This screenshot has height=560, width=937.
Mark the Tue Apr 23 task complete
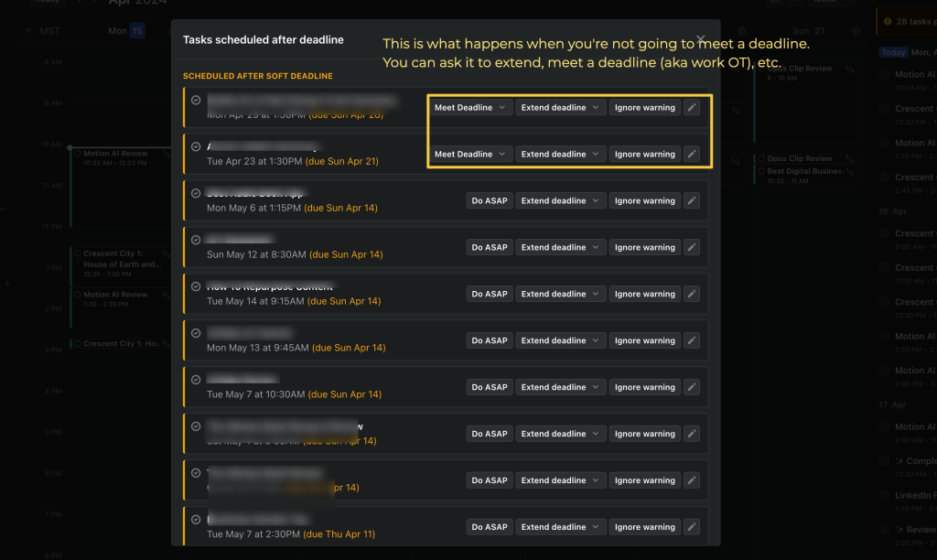coord(196,146)
